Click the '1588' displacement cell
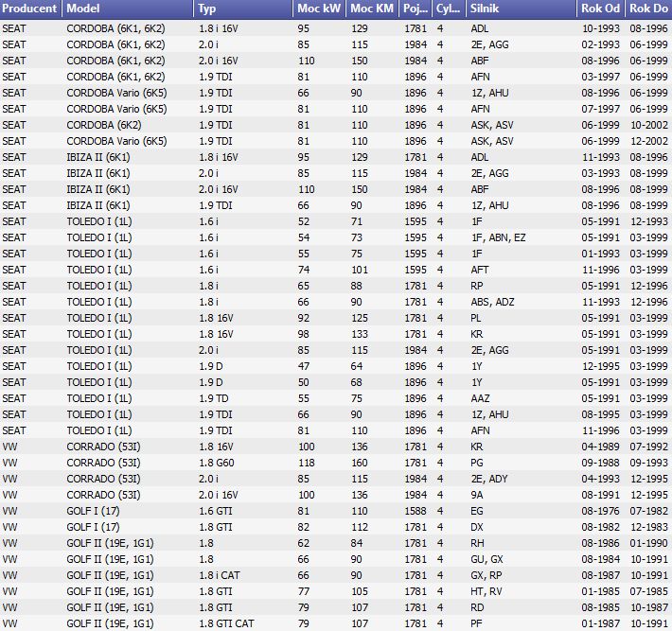 tap(416, 511)
